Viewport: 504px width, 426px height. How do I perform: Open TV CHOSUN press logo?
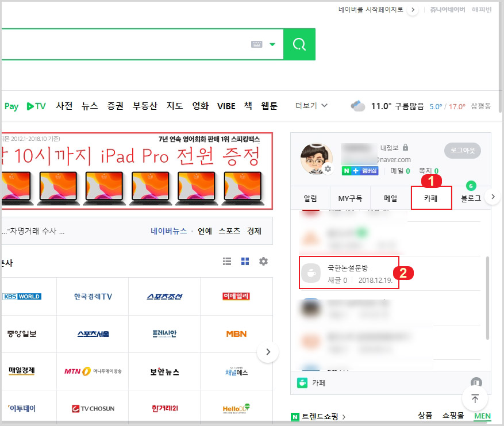point(93,409)
